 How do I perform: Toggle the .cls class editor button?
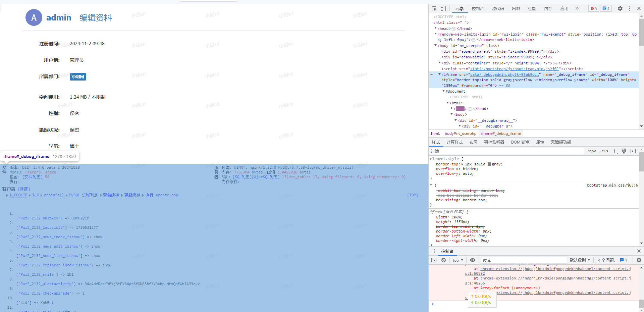coord(604,151)
